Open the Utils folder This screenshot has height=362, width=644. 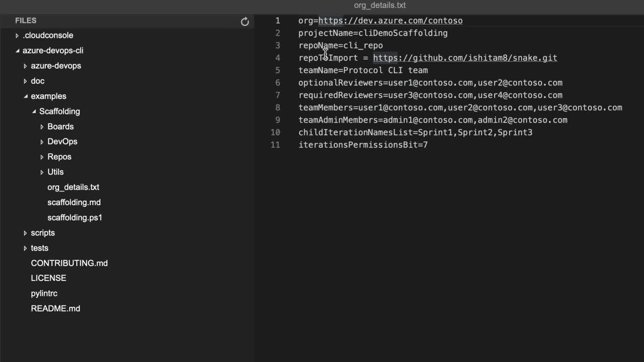tap(55, 172)
